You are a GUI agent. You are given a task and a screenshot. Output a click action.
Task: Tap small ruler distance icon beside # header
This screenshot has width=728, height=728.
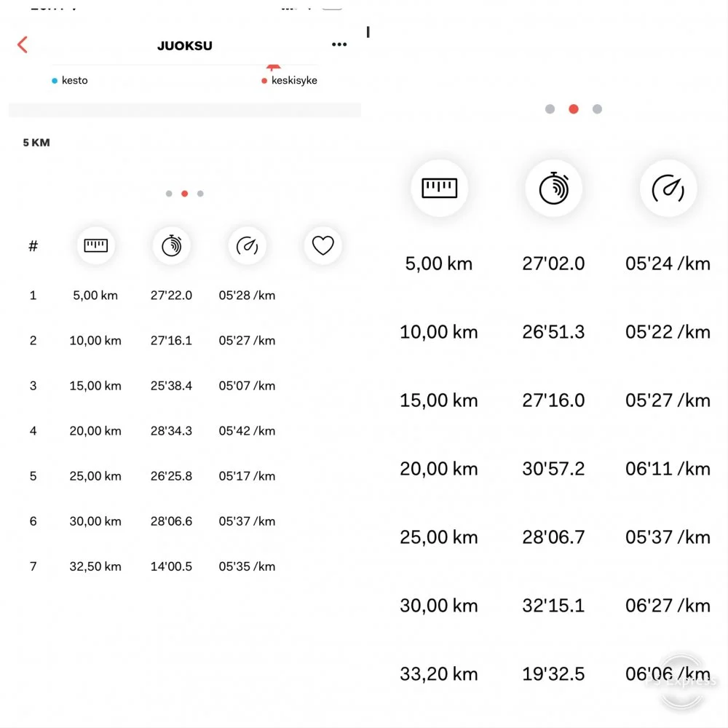tap(95, 246)
